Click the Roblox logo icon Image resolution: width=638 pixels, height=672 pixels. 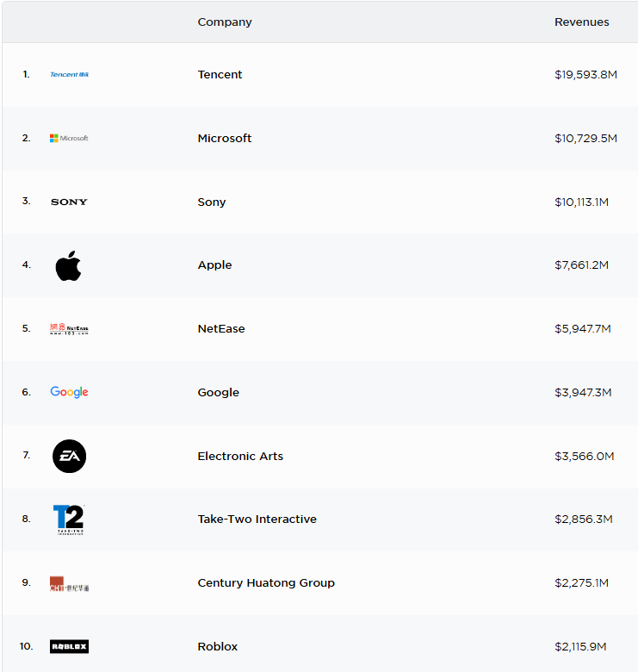coord(69,646)
